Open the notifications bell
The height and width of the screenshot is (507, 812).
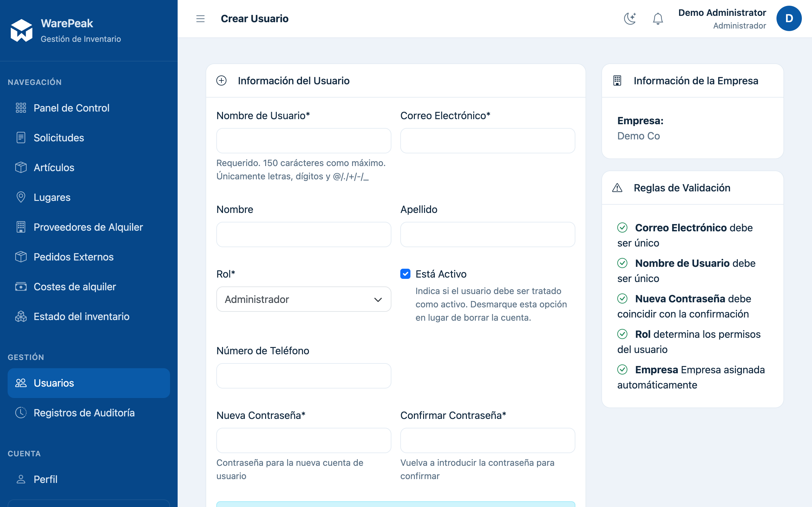pyautogui.click(x=658, y=18)
